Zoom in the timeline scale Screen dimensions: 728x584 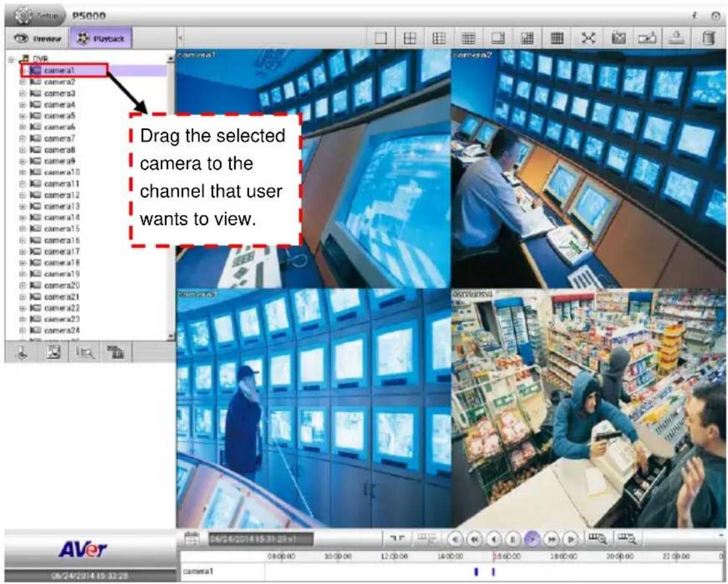point(597,539)
